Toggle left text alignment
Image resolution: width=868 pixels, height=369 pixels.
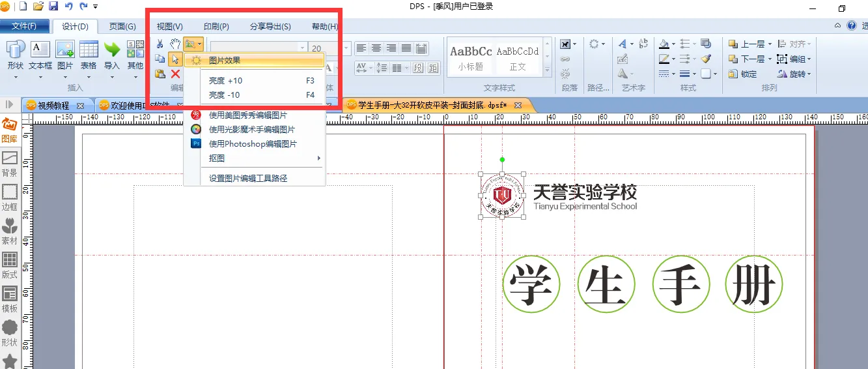[362, 48]
